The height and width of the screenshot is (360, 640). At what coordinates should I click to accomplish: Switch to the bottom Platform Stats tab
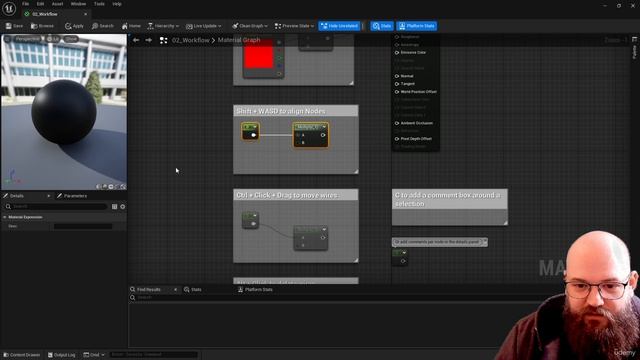coord(255,289)
